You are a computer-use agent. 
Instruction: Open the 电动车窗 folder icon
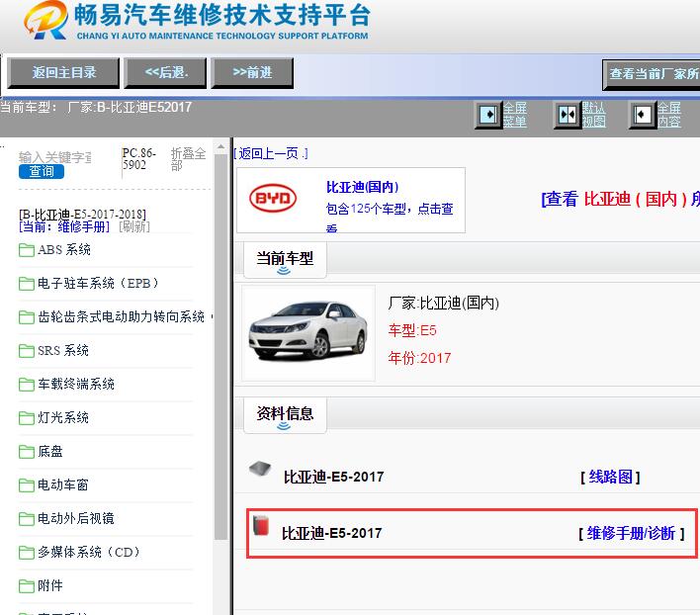27,485
